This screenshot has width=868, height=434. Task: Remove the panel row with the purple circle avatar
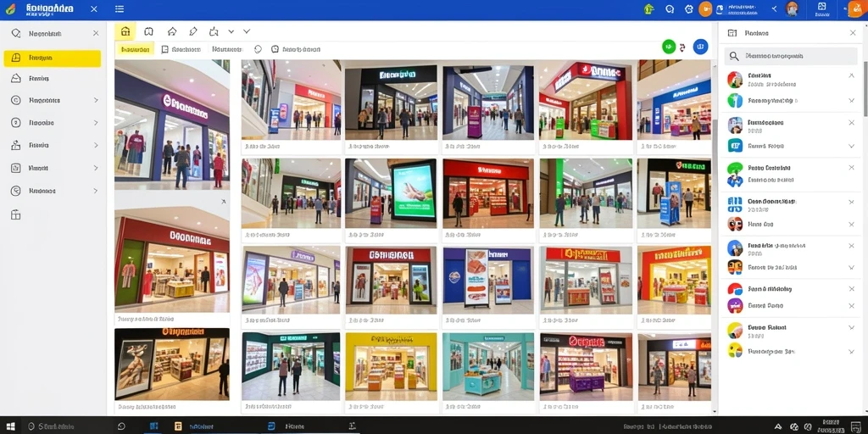pyautogui.click(x=851, y=305)
